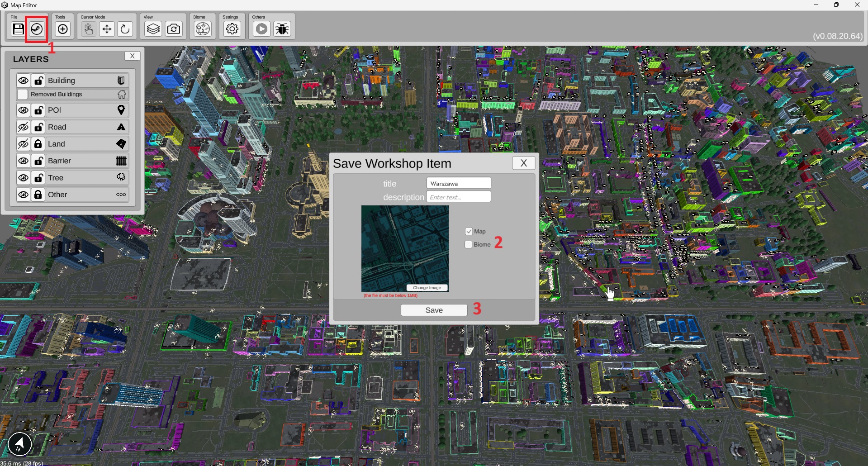
Task: Enable the Removed Buildings checkbox
Action: click(22, 94)
